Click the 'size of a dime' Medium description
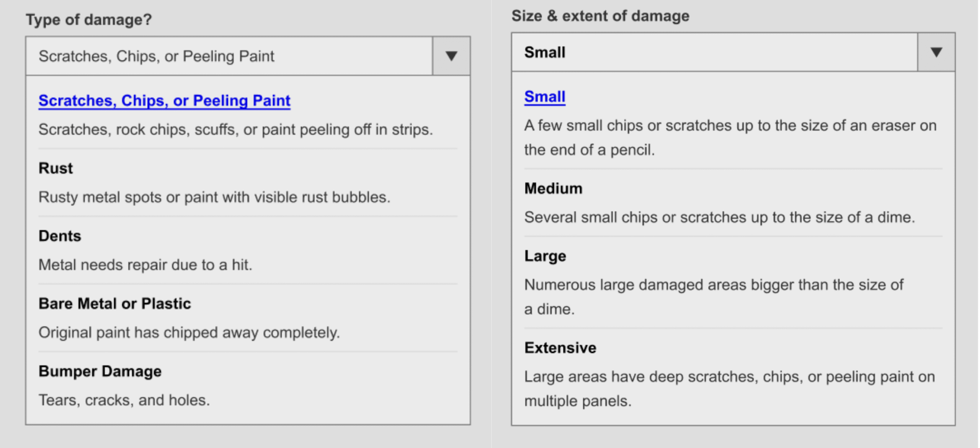The width and height of the screenshot is (980, 448). pyautogui.click(x=719, y=217)
